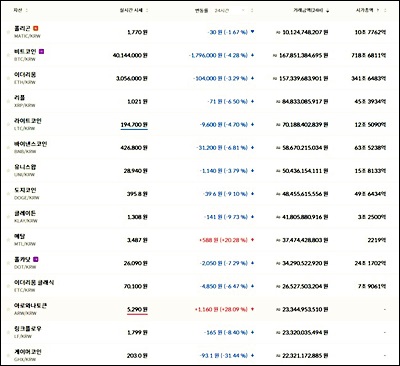Favorite UNI/KRW with its star
This screenshot has width=400, height=366.
[x=8, y=171]
